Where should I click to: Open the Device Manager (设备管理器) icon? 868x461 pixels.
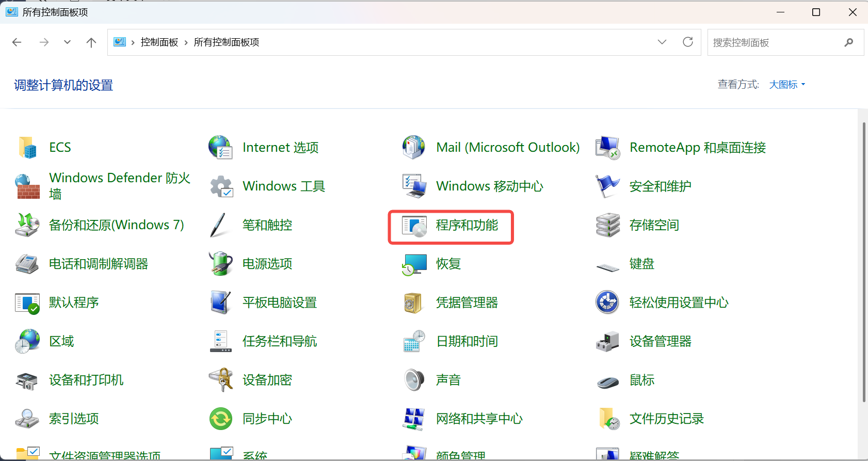[x=607, y=342]
